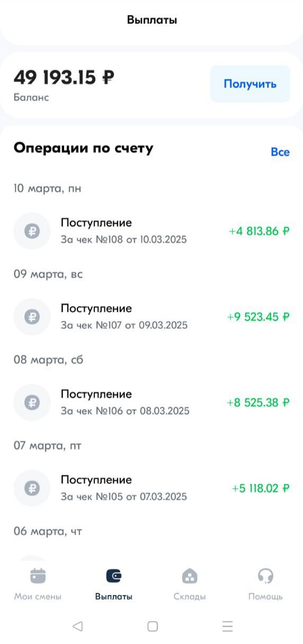This screenshot has height=644, width=303.
Task: Open the Android recent apps menu icon
Action: tap(228, 627)
